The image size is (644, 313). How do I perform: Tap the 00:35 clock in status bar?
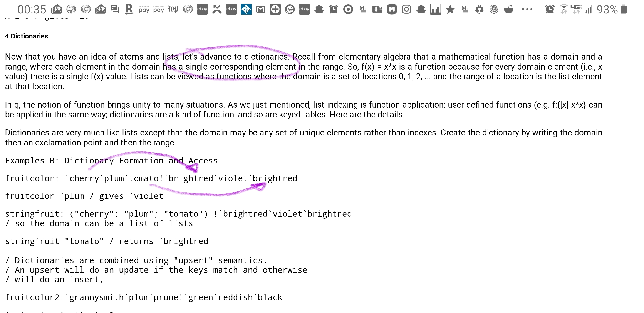[x=32, y=10]
